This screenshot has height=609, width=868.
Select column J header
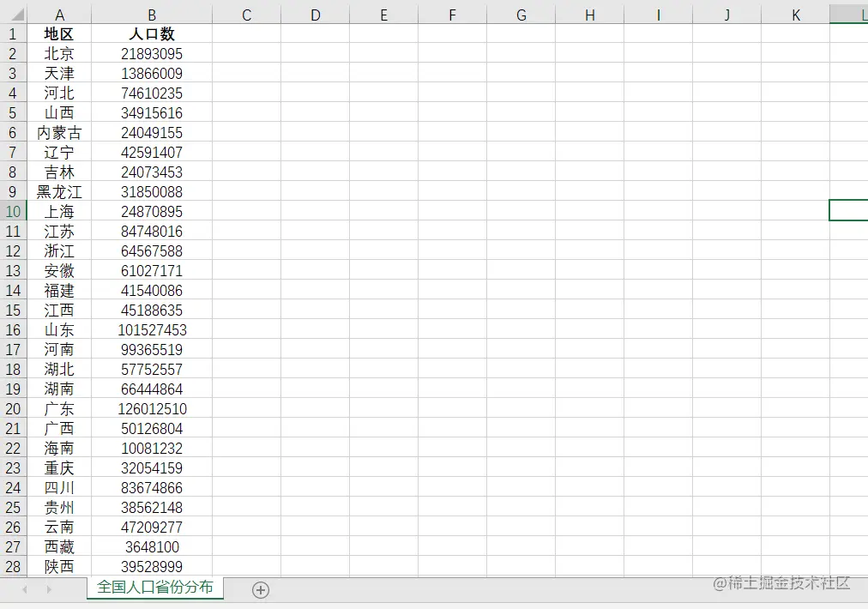727,15
